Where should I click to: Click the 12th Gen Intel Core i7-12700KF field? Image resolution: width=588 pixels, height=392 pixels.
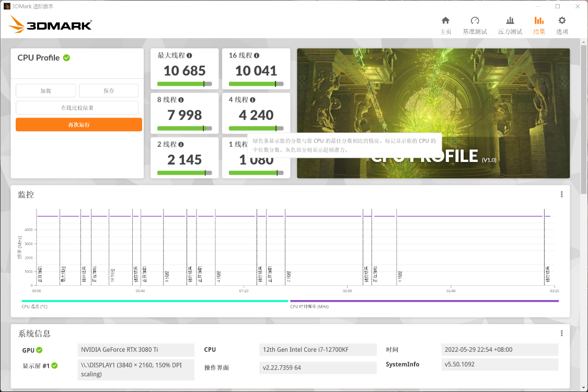pyautogui.click(x=318, y=350)
